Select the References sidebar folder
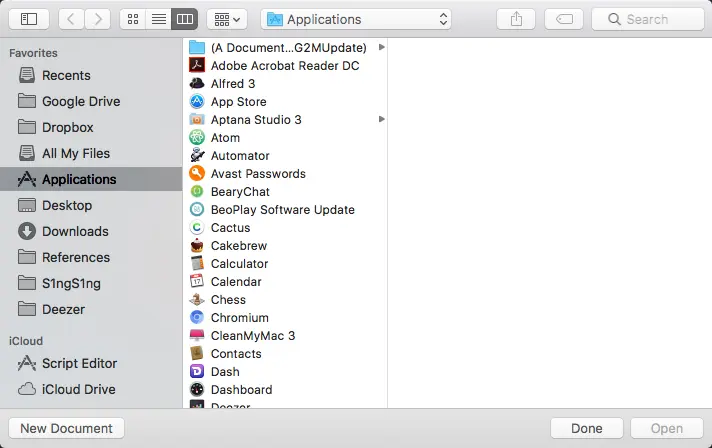The height and width of the screenshot is (448, 712). 91,257
